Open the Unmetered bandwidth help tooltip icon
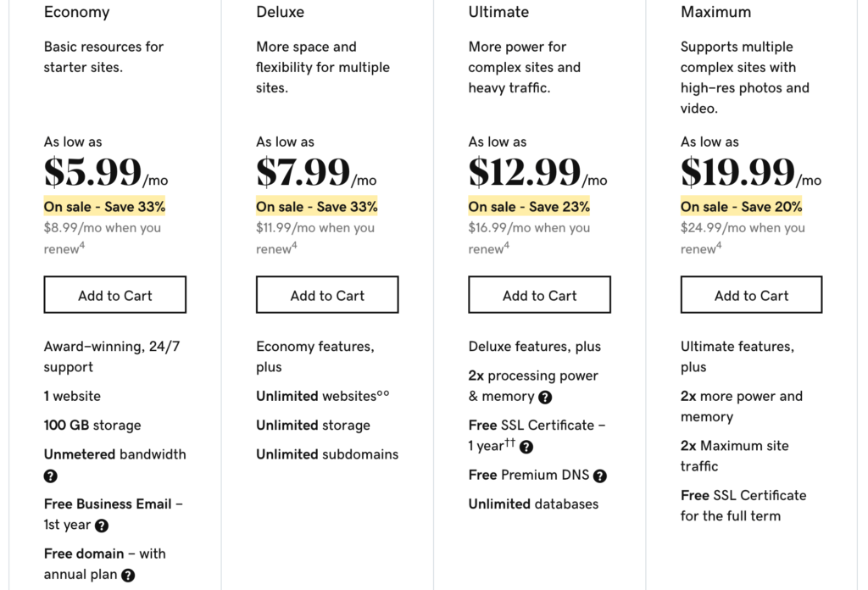 51,476
